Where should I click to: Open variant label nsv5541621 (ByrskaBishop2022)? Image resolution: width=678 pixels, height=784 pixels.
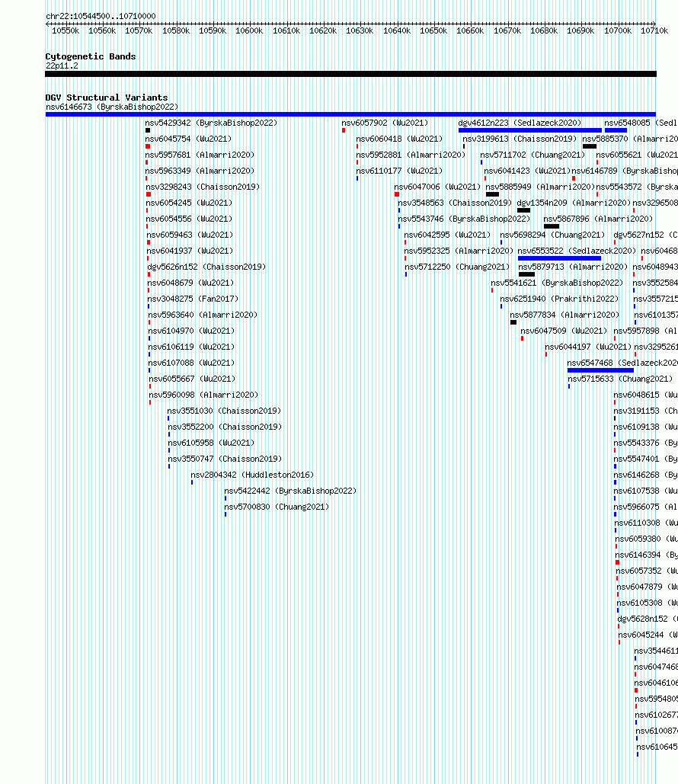pos(557,283)
